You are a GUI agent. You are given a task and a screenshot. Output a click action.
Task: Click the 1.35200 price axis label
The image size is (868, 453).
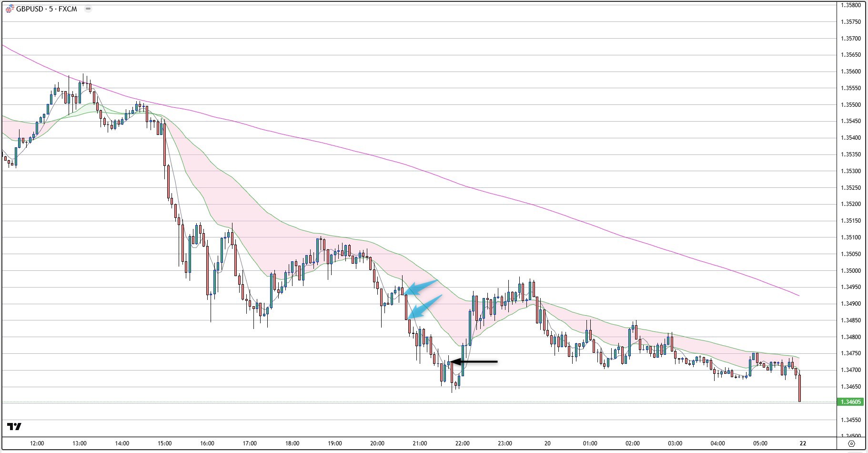pos(850,204)
